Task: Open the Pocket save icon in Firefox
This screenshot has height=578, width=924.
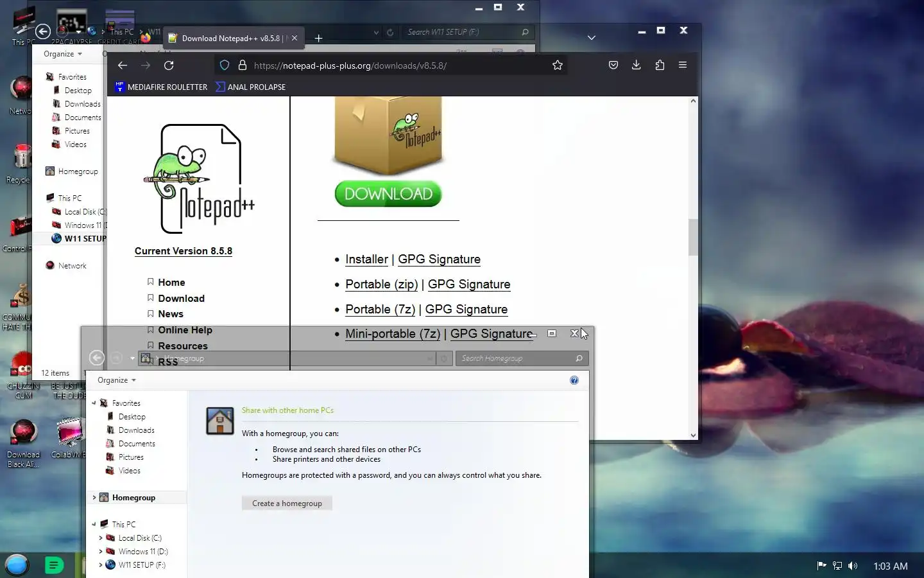Action: tap(613, 65)
